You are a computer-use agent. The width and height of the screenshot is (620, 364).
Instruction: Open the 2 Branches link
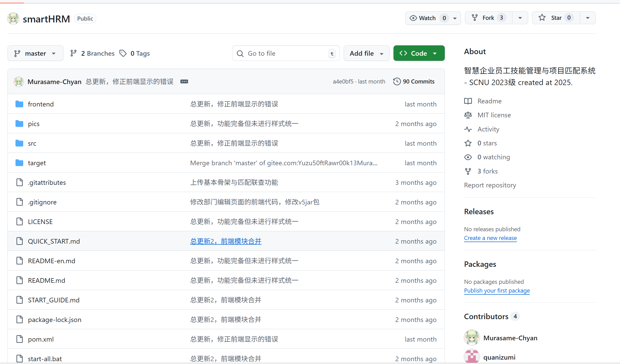[92, 53]
